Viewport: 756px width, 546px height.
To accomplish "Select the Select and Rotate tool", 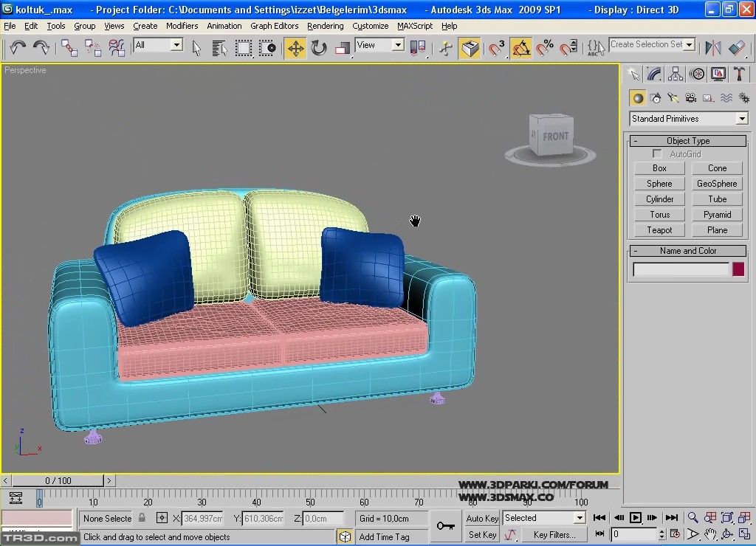I will point(319,48).
